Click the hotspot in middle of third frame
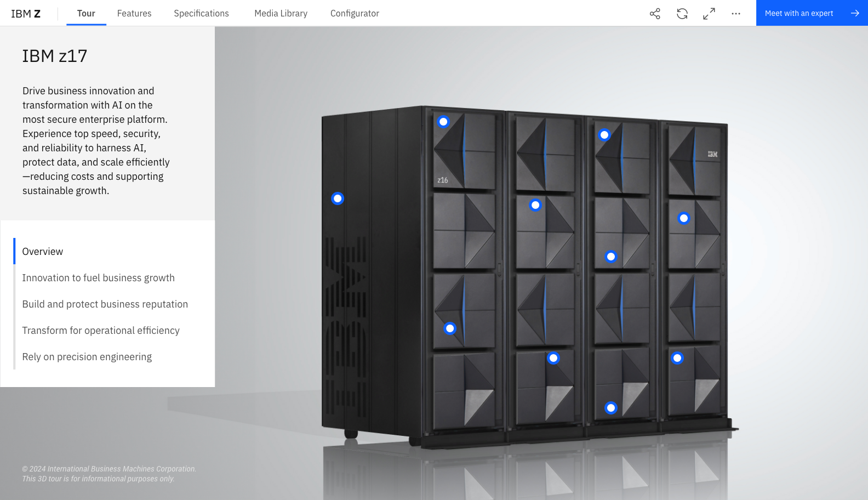This screenshot has height=500, width=868. click(611, 257)
